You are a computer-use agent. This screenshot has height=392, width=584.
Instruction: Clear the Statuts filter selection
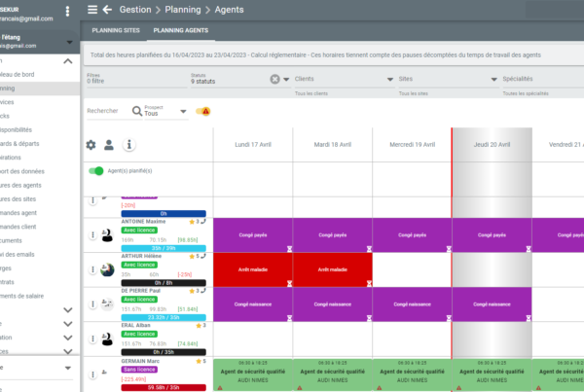coord(274,79)
